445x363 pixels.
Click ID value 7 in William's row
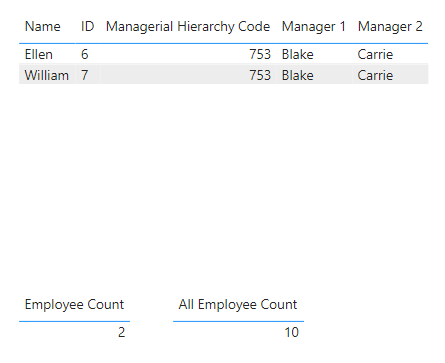85,75
